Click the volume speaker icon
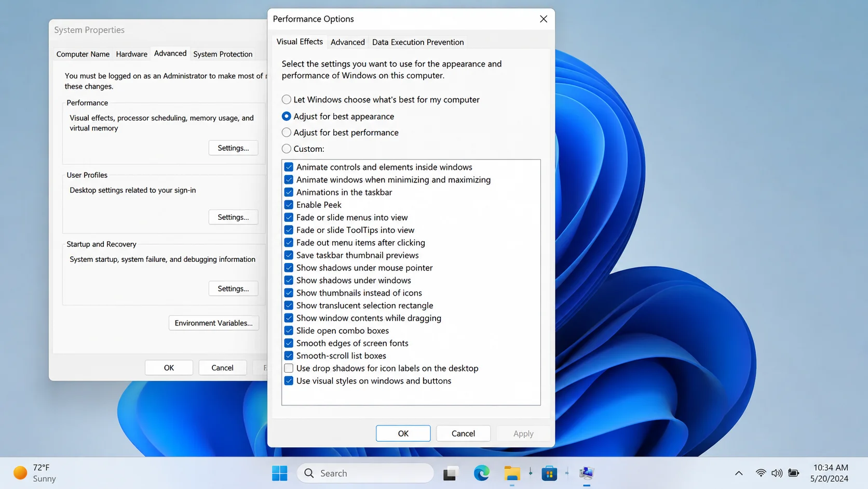Image resolution: width=868 pixels, height=489 pixels. (x=777, y=473)
